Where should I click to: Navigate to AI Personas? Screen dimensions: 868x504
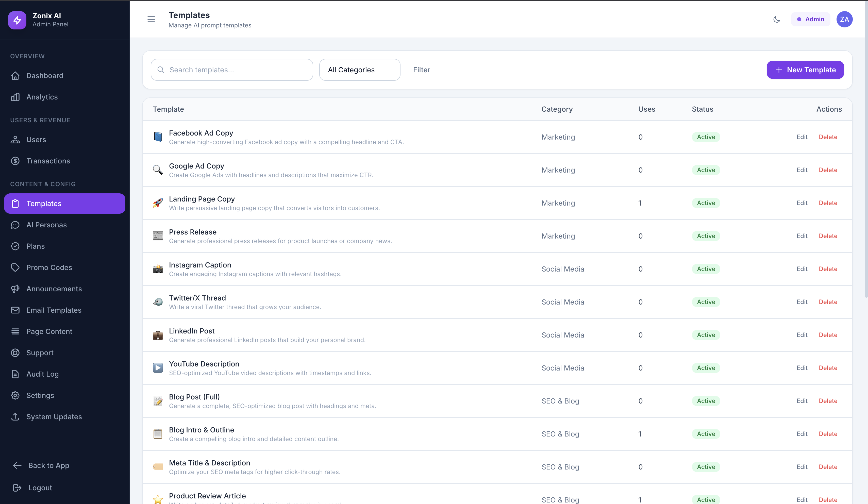click(65, 225)
